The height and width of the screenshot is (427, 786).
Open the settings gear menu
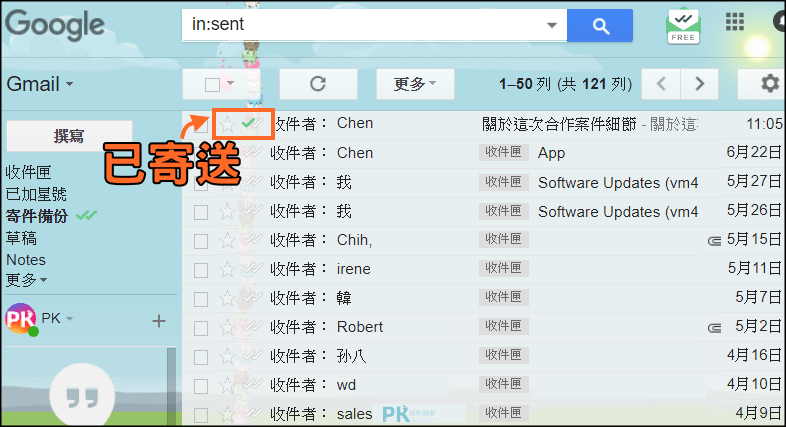769,84
